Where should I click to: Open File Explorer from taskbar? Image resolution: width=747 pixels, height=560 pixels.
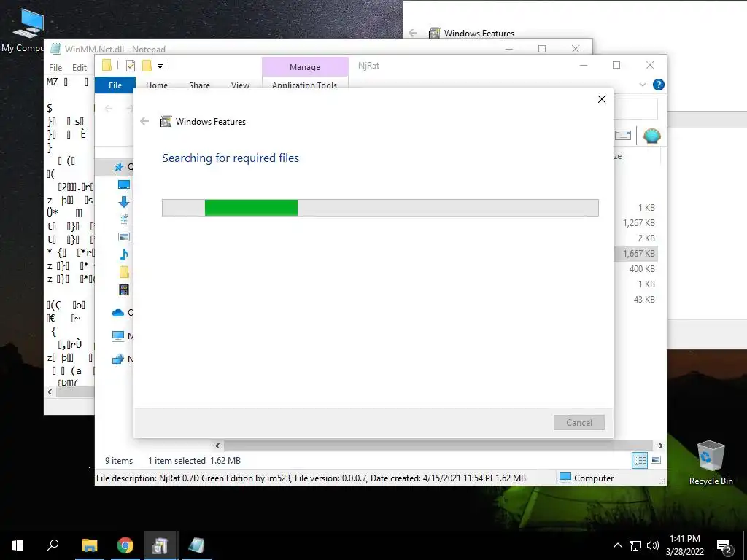pos(89,545)
